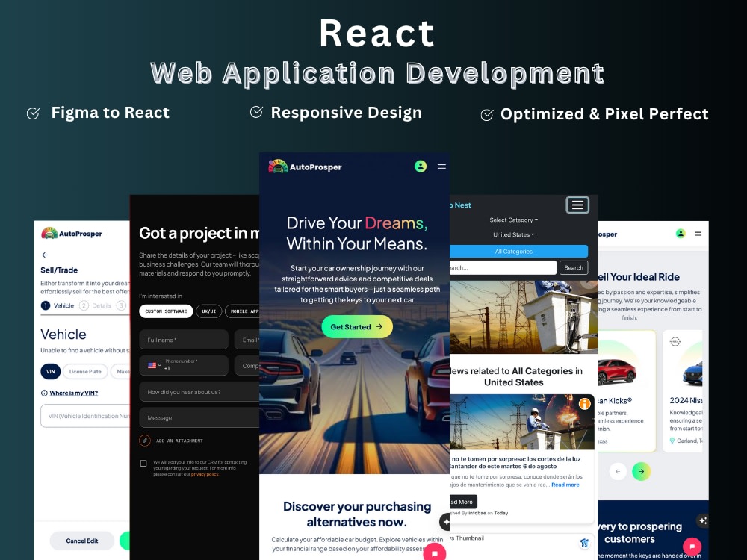Expand the United States country dropdown
Viewport: 747px width, 560px height.
pyautogui.click(x=514, y=234)
